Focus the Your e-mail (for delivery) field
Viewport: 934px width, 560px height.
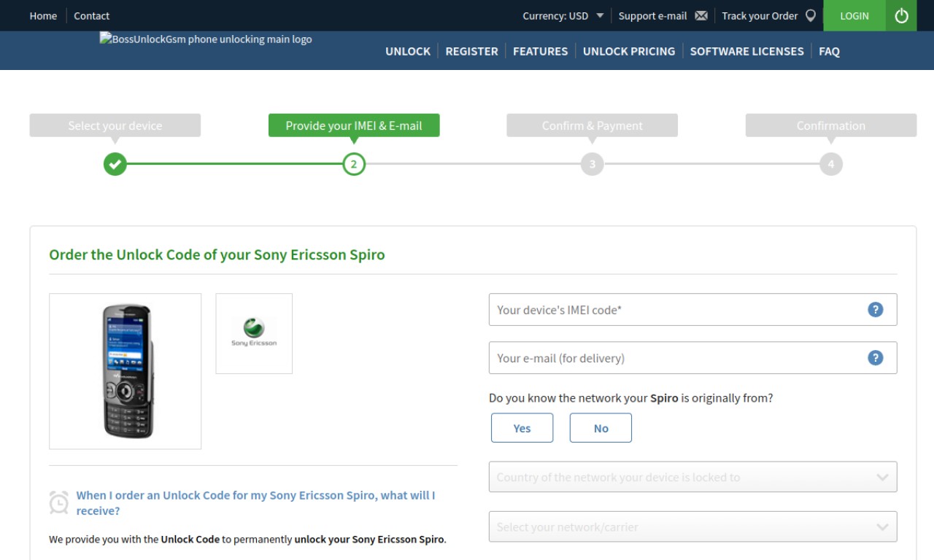click(692, 357)
